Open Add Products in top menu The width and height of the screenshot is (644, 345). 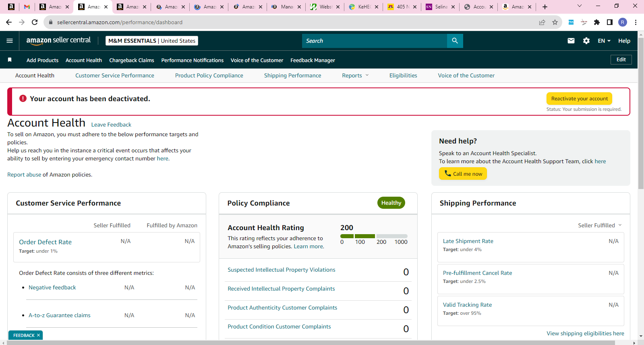coord(42,60)
